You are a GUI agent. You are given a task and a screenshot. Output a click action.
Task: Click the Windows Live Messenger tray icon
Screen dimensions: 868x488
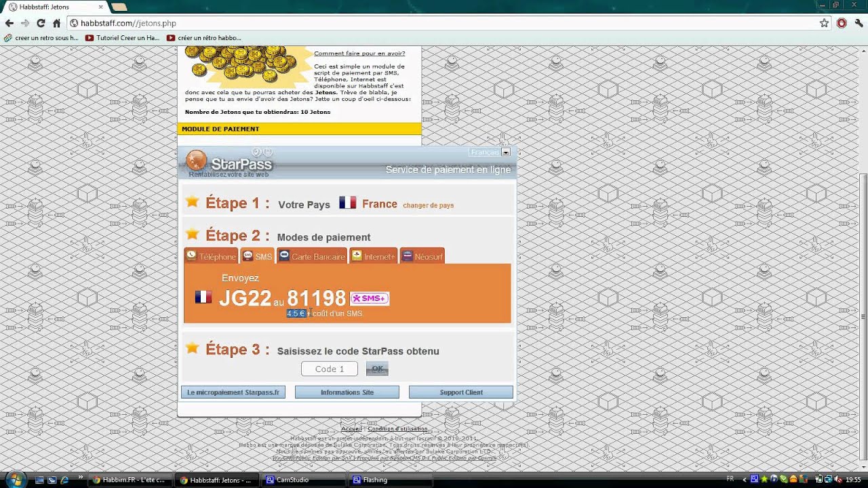[x=804, y=479]
